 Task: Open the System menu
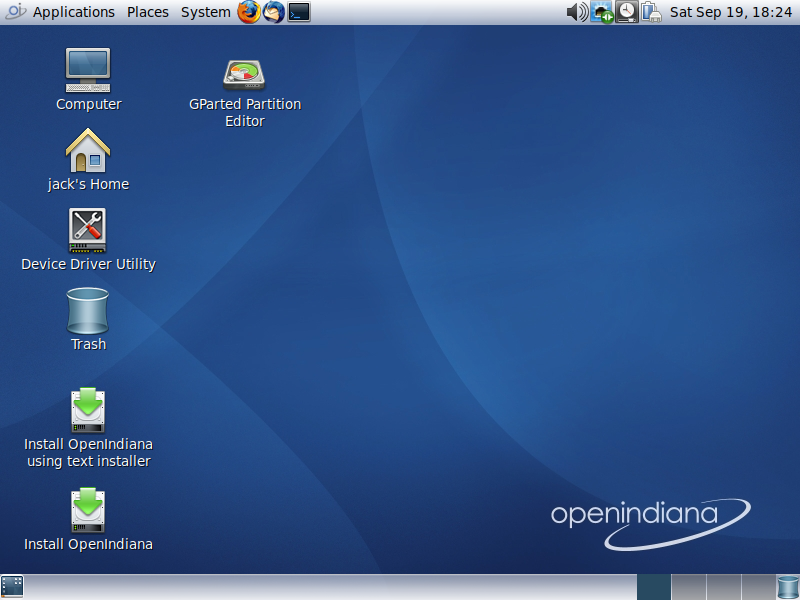click(205, 12)
